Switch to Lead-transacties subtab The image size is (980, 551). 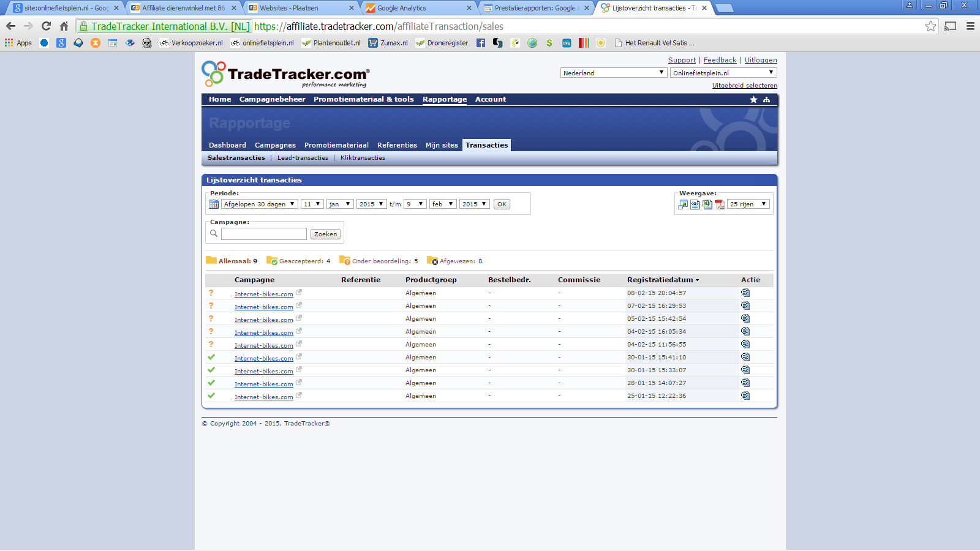point(303,158)
